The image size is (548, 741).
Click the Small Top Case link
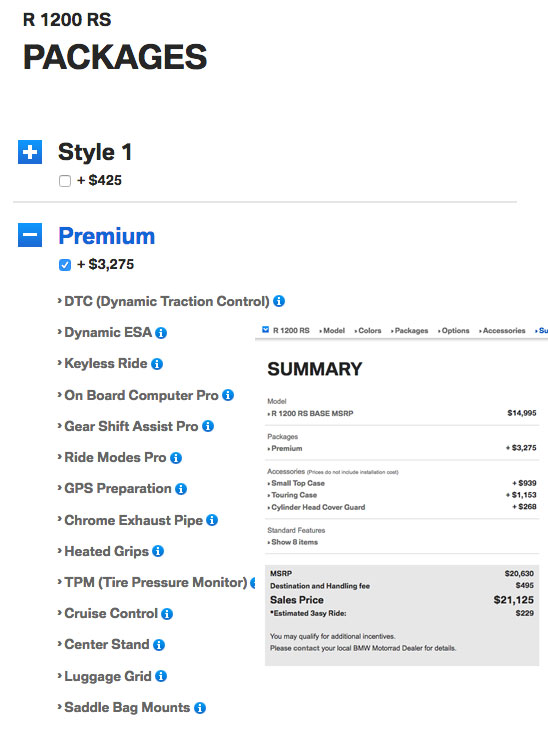296,483
